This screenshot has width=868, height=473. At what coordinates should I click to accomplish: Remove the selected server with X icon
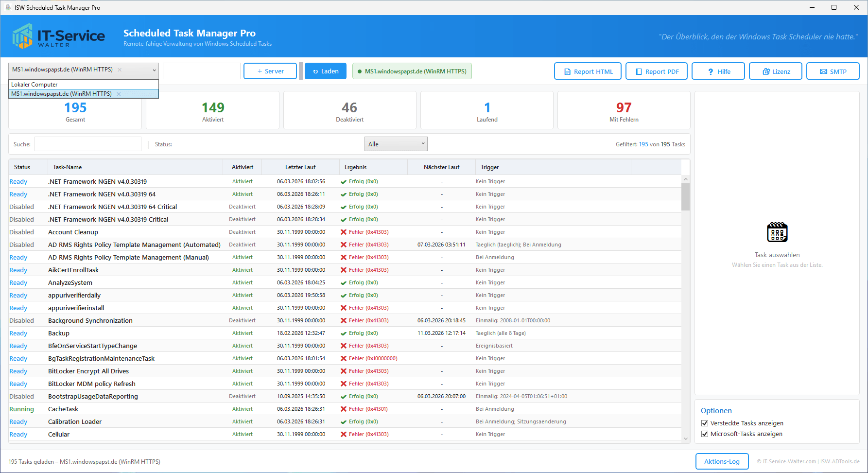click(x=120, y=70)
